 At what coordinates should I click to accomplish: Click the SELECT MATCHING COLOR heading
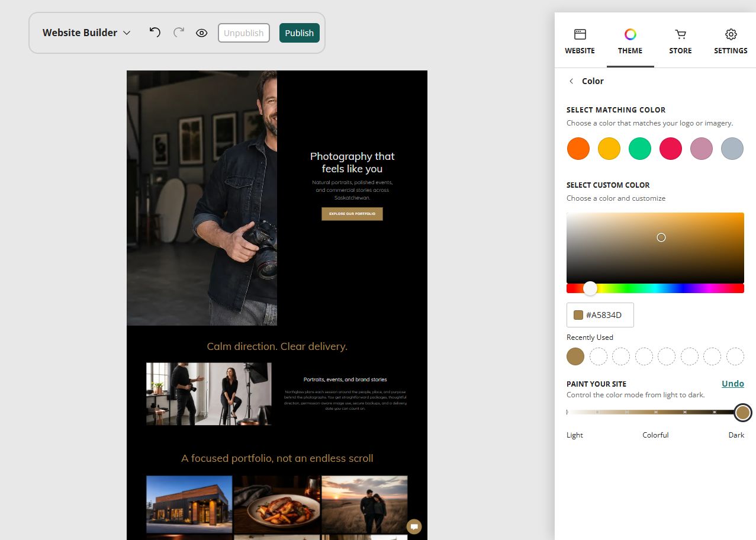point(616,110)
